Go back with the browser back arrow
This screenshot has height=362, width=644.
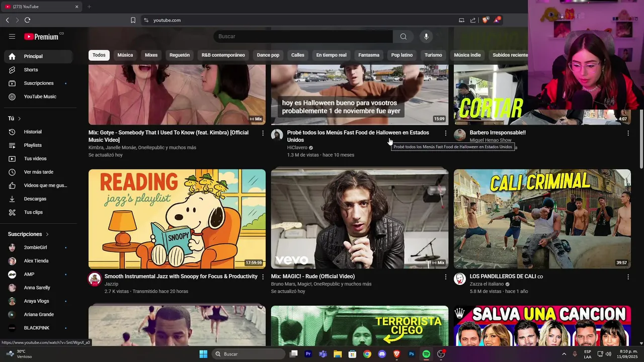tap(7, 20)
